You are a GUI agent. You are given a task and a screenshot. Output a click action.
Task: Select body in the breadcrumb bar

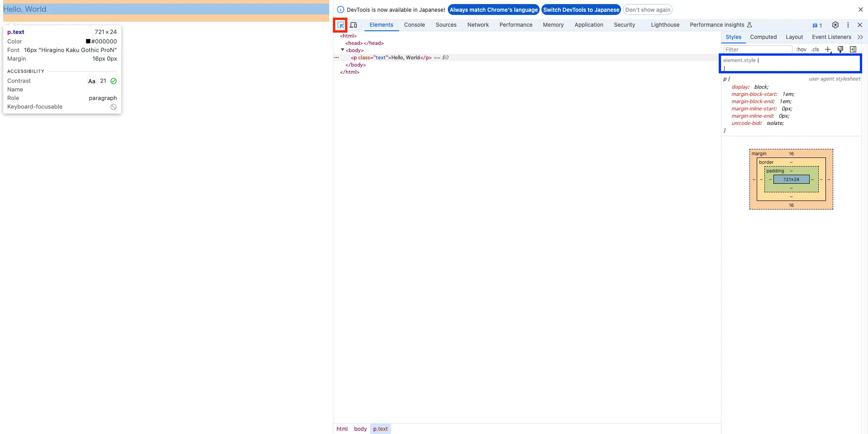pyautogui.click(x=360, y=429)
